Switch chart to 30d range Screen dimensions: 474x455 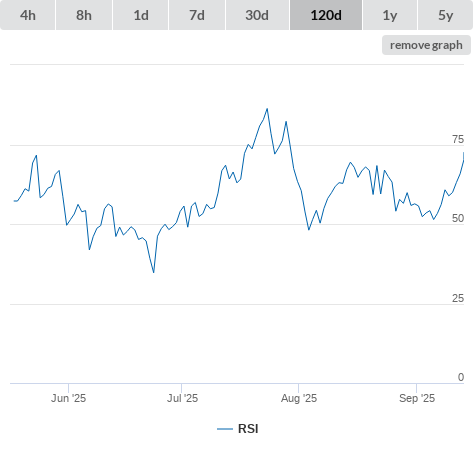click(257, 15)
